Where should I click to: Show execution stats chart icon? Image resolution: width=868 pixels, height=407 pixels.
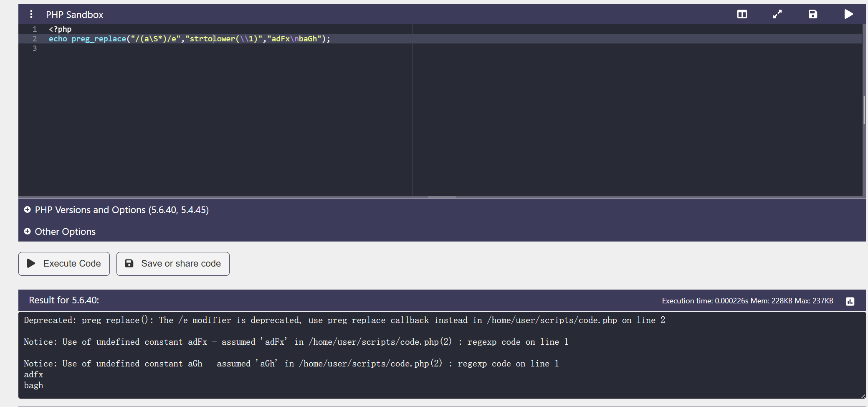[x=850, y=301]
